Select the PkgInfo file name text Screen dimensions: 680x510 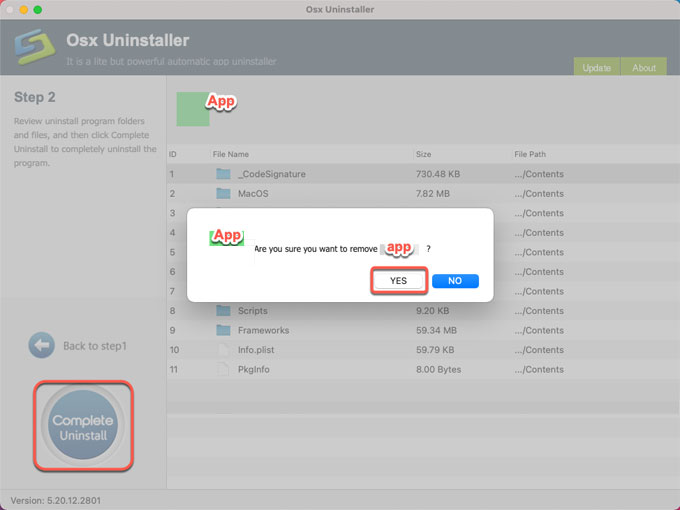point(254,369)
